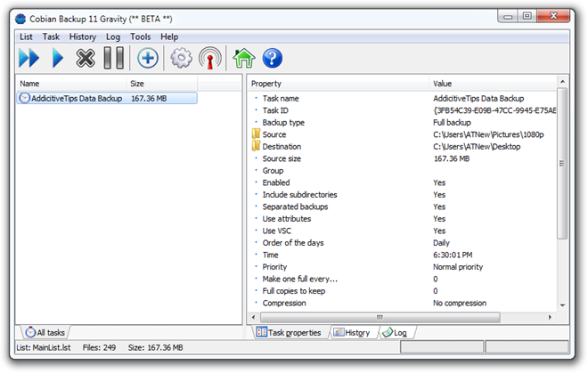Select the Task name property row

click(x=403, y=98)
